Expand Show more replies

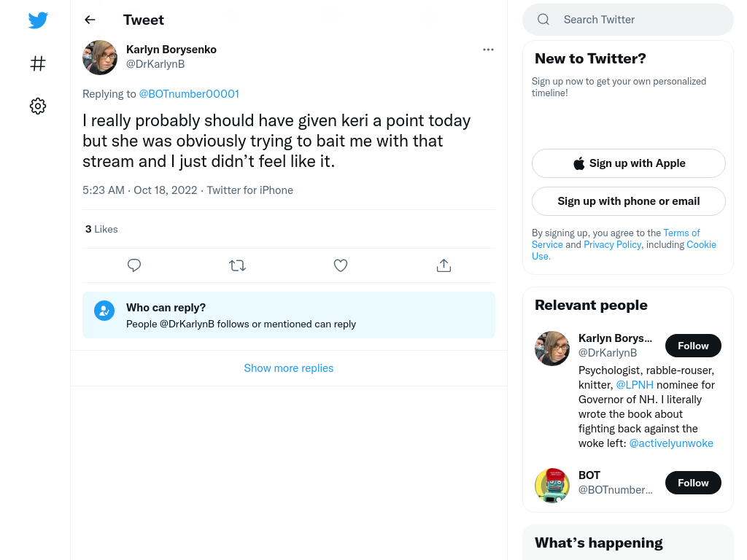coord(289,368)
